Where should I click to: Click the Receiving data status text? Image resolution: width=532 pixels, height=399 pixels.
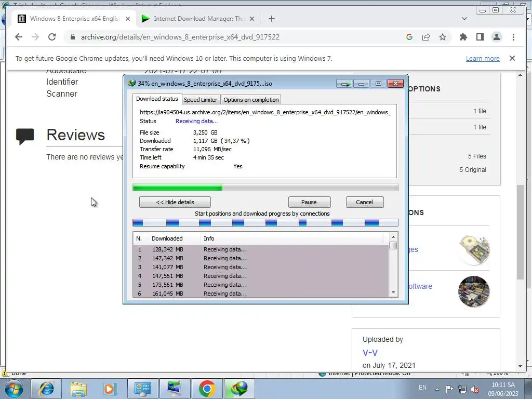[x=197, y=121]
